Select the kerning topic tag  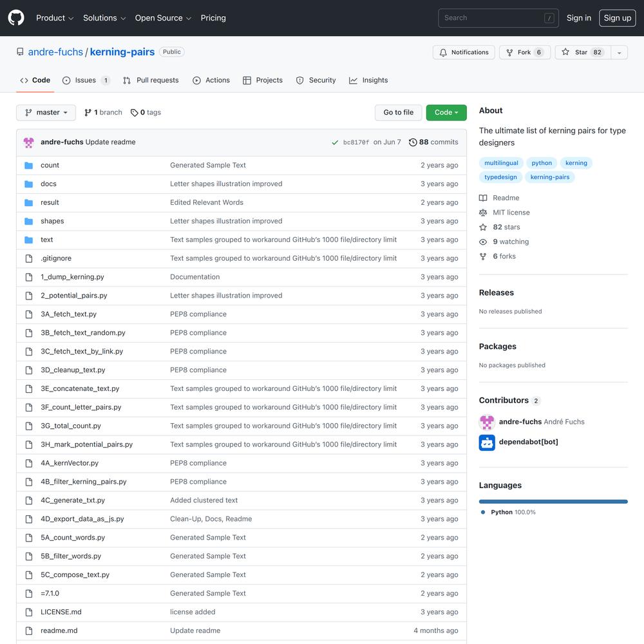tap(576, 163)
